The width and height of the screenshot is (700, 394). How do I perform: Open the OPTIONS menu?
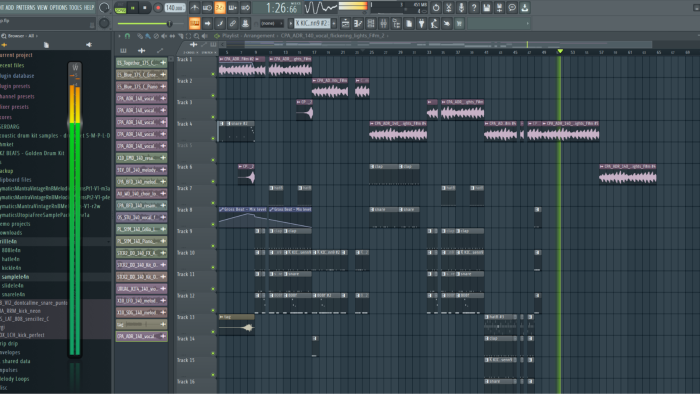[x=58, y=8]
